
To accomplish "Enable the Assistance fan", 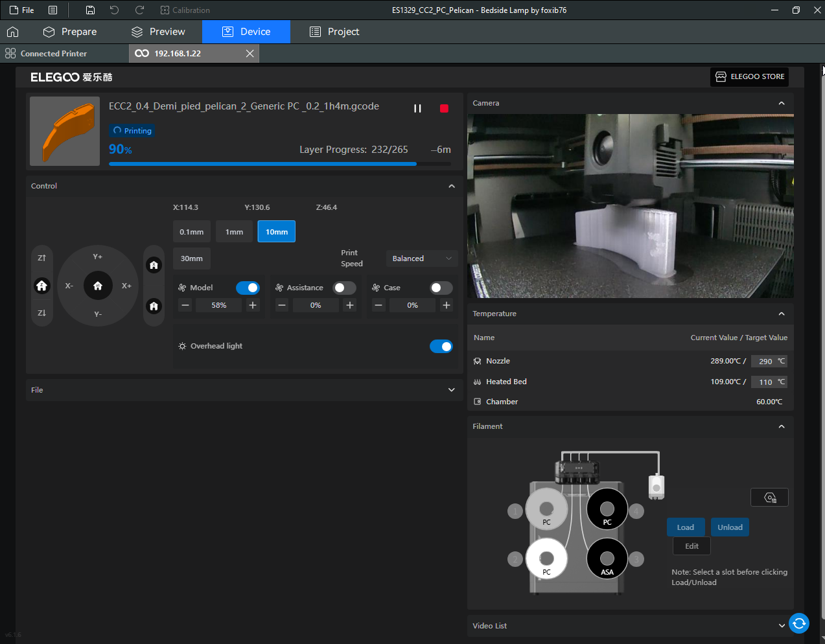I will click(344, 288).
